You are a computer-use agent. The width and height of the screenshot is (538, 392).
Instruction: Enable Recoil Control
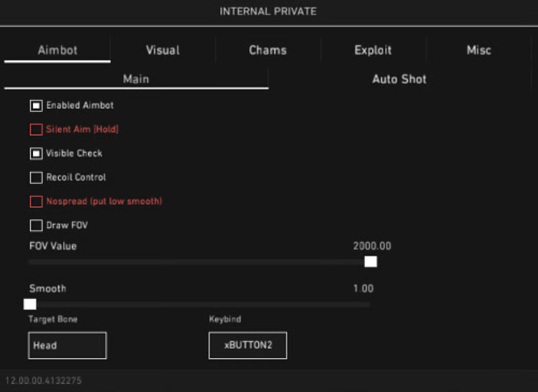[36, 177]
